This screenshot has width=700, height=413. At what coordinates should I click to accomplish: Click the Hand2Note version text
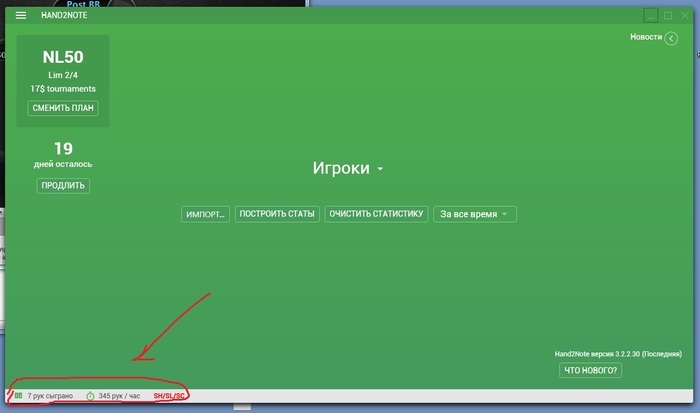tap(618, 354)
